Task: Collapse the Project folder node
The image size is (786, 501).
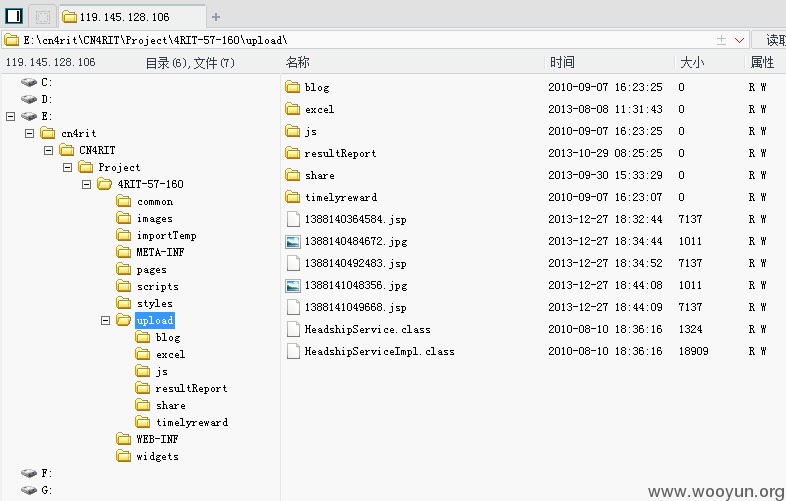Action: click(x=68, y=168)
